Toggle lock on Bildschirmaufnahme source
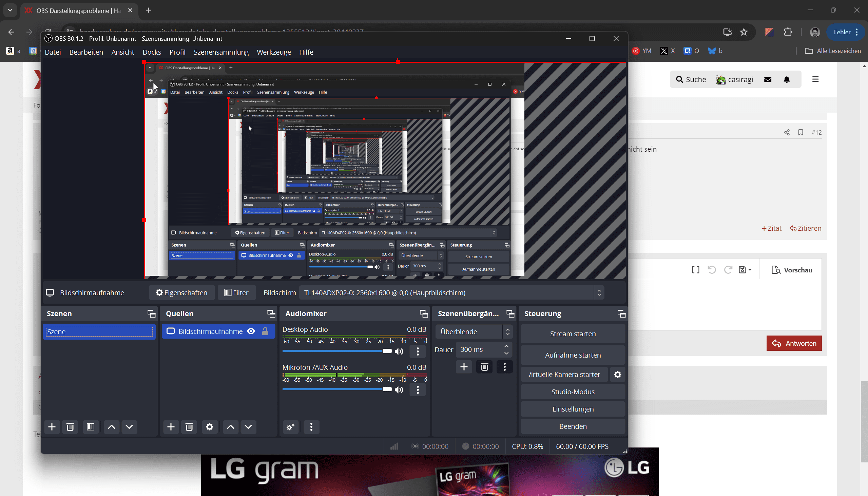868x496 pixels. [x=265, y=331]
